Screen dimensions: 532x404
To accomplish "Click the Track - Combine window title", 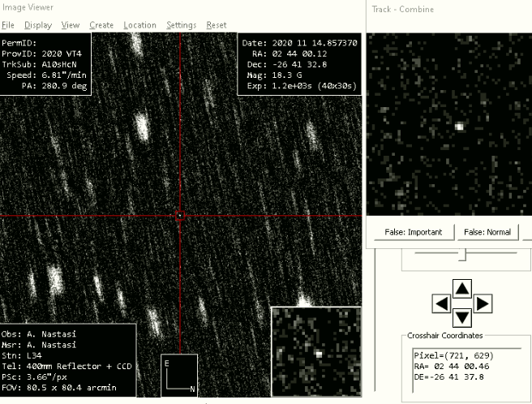I will pyautogui.click(x=403, y=9).
